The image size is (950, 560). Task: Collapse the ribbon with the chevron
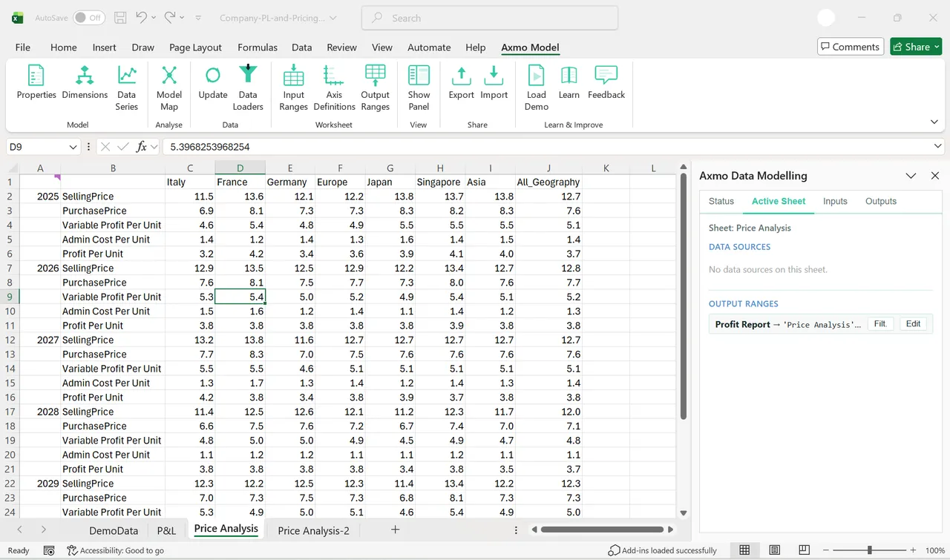click(x=934, y=122)
